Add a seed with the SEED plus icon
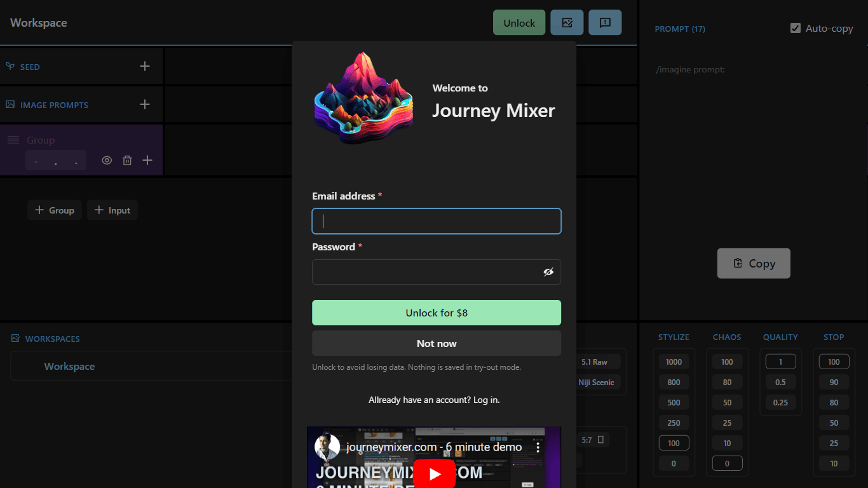868x488 pixels. tap(145, 66)
